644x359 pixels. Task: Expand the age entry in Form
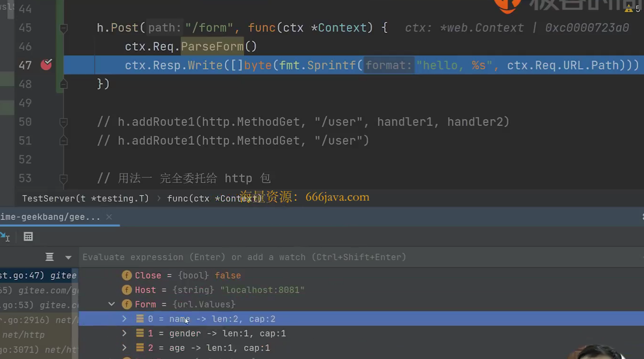(124, 348)
